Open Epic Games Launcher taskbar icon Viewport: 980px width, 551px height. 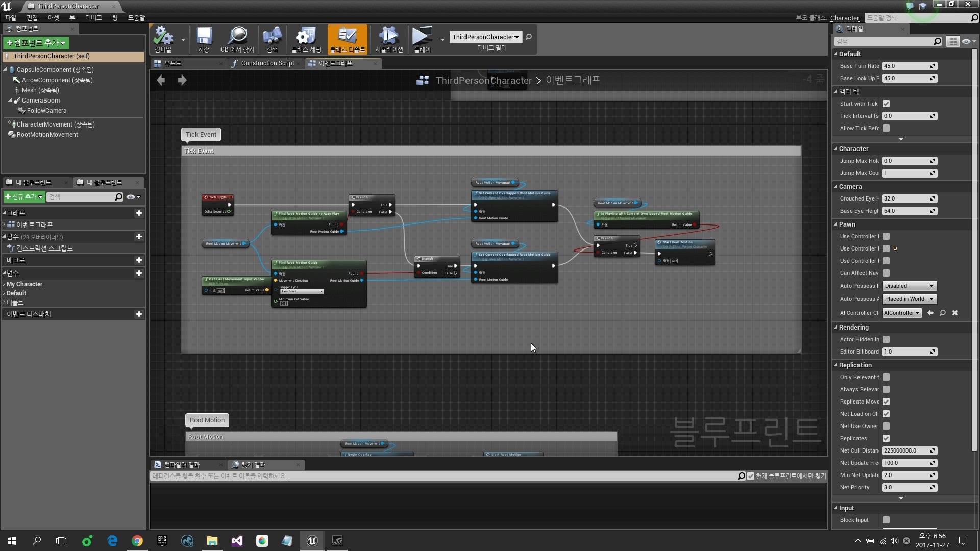click(x=162, y=541)
